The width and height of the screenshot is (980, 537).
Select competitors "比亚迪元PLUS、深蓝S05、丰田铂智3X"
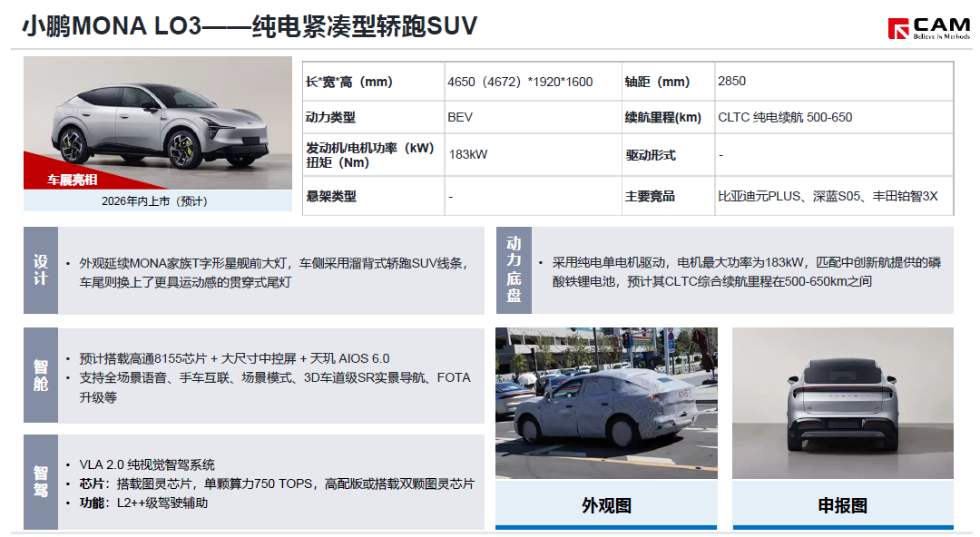[x=828, y=196]
